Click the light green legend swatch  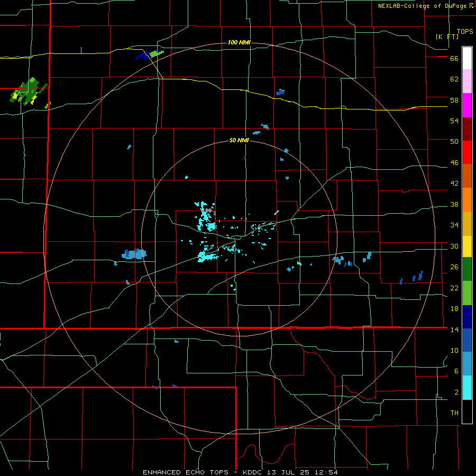(x=467, y=293)
